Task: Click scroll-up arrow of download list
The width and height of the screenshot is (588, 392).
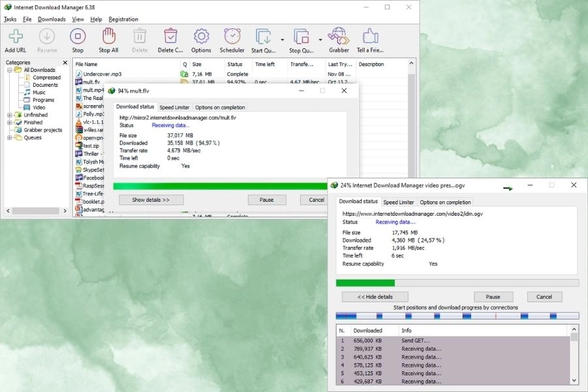Action: point(412,63)
